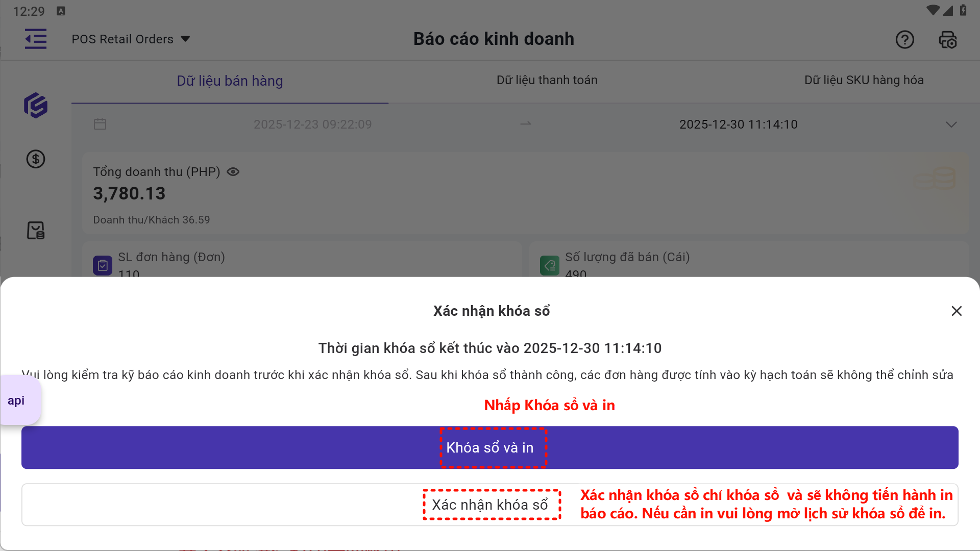Switch to Dữ liệu SKU hàng hóa tab
This screenshot has height=551, width=980.
click(864, 80)
